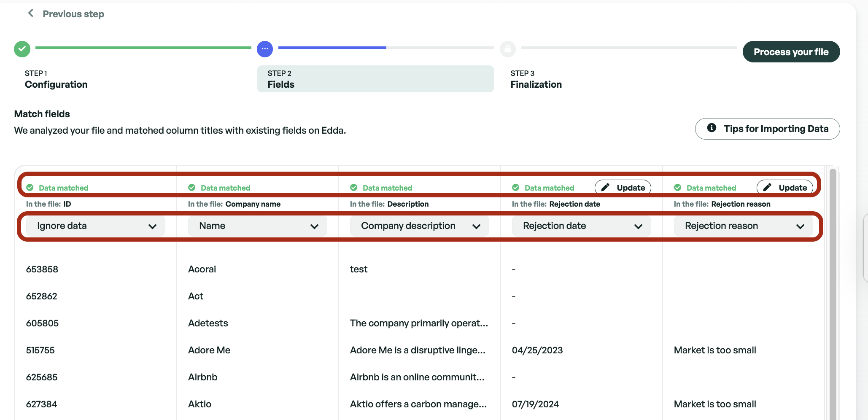
Task: Select the Step 2 Fields tab
Action: [375, 79]
